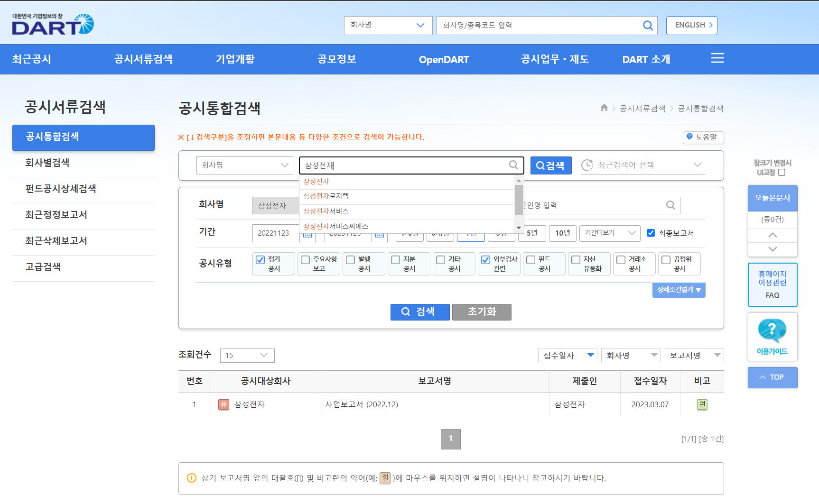The width and height of the screenshot is (819, 504).
Task: Open the 이용가이드 question mark icon
Action: tap(772, 330)
